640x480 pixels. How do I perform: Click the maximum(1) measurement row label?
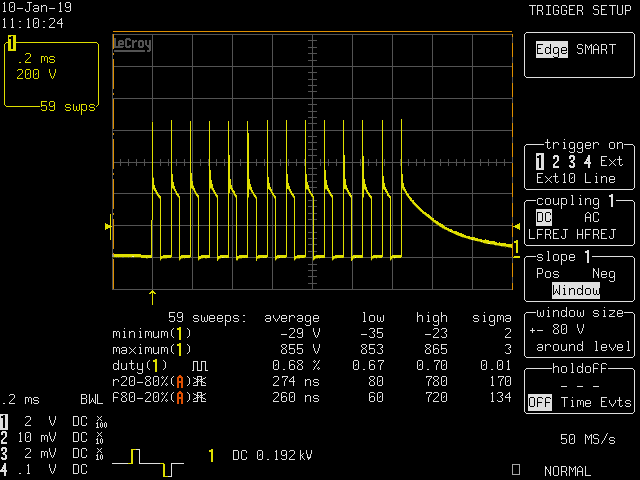pyautogui.click(x=151, y=350)
